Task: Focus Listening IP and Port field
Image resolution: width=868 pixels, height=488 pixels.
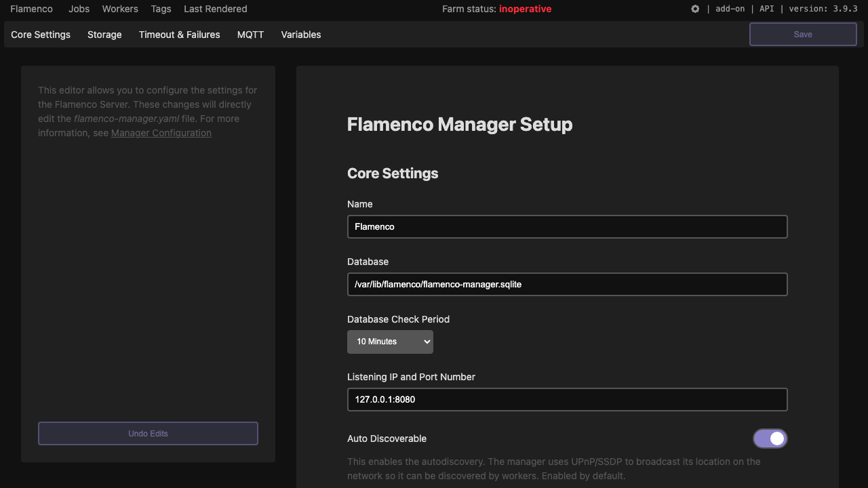Action: click(567, 399)
